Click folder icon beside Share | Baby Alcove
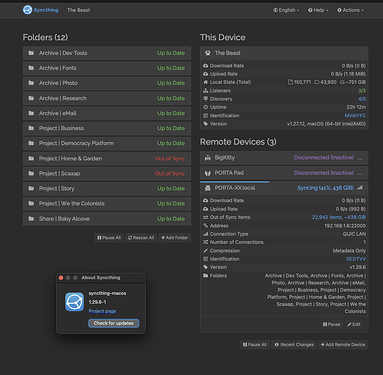 (31, 219)
